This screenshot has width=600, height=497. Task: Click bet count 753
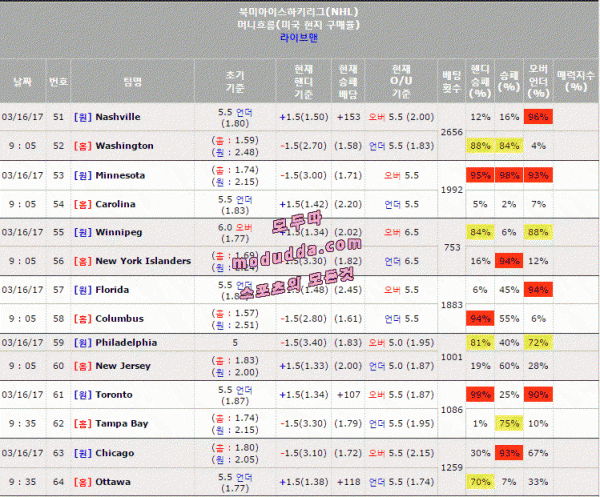(x=452, y=247)
